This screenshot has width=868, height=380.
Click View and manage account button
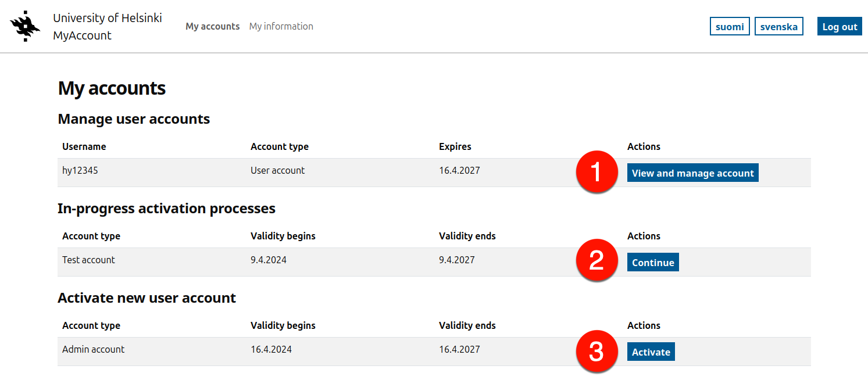tap(692, 173)
